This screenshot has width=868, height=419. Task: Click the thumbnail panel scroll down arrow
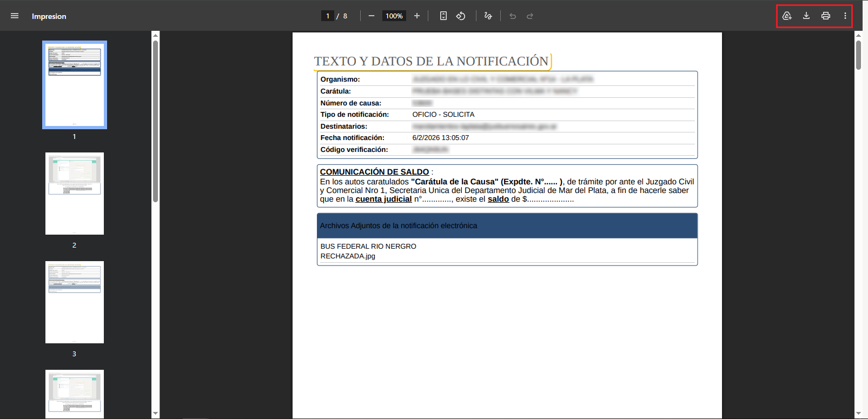click(156, 414)
